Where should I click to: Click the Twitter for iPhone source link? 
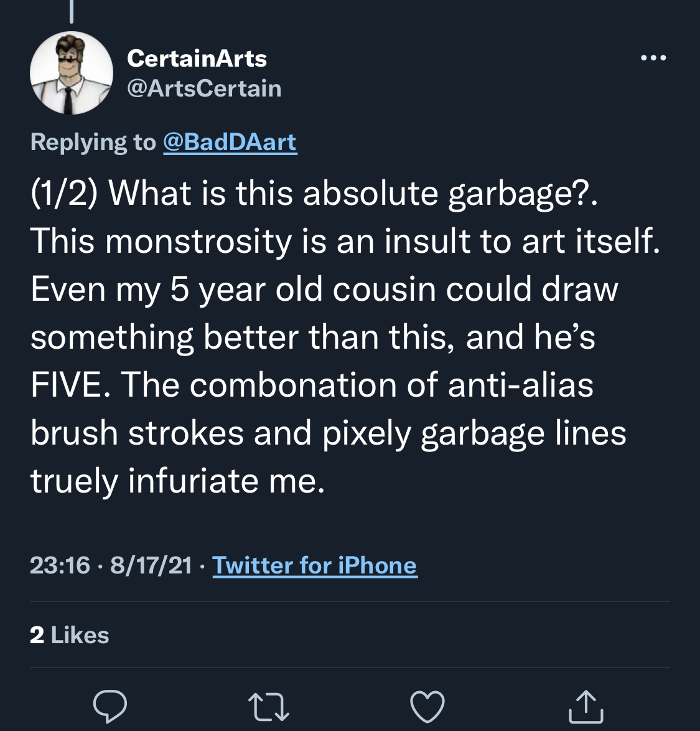point(315,565)
